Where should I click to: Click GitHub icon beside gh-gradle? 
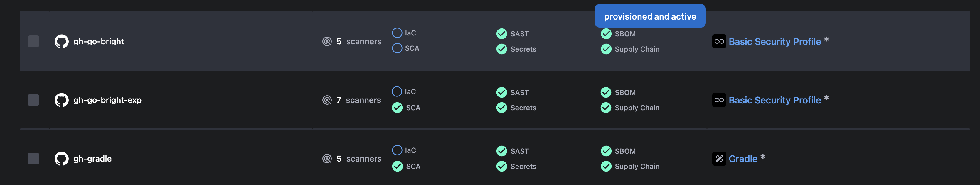pyautogui.click(x=61, y=159)
